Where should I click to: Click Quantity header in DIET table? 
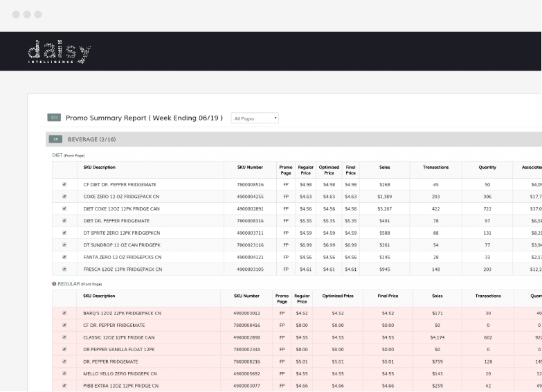click(487, 168)
